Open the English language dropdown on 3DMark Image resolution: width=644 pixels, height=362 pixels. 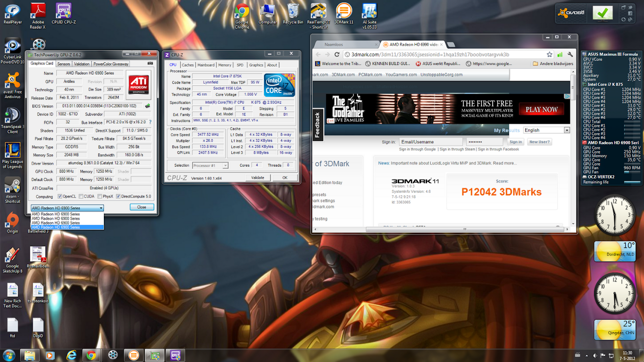coord(546,130)
